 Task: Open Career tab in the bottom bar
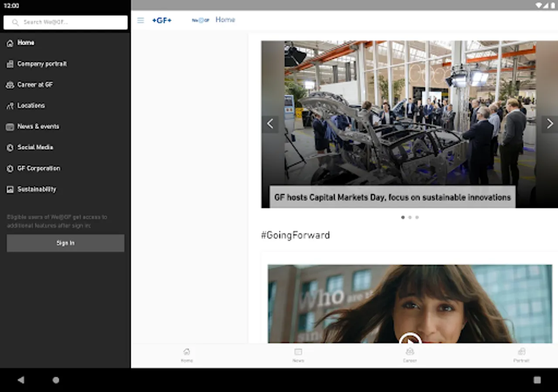point(410,355)
